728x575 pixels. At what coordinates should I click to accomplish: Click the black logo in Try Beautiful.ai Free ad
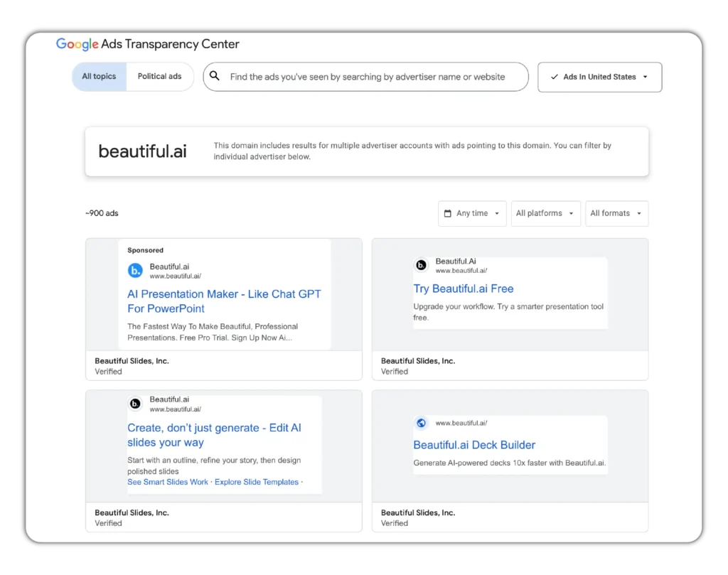[421, 265]
